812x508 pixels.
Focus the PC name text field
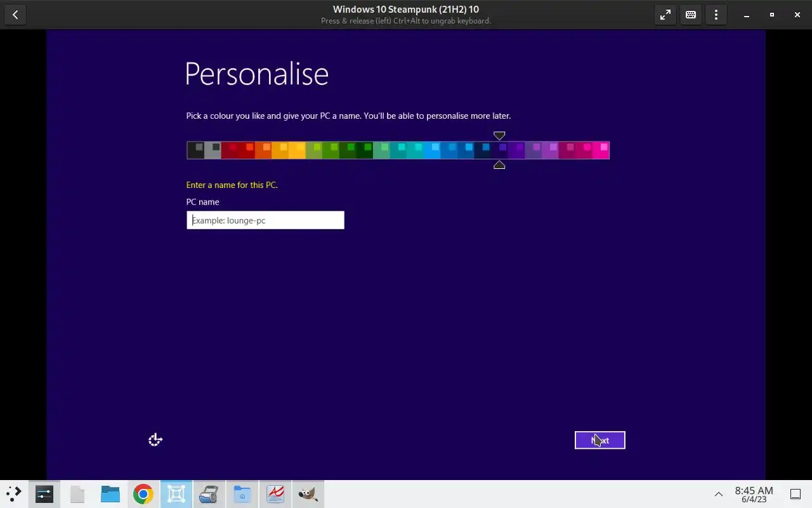click(265, 220)
